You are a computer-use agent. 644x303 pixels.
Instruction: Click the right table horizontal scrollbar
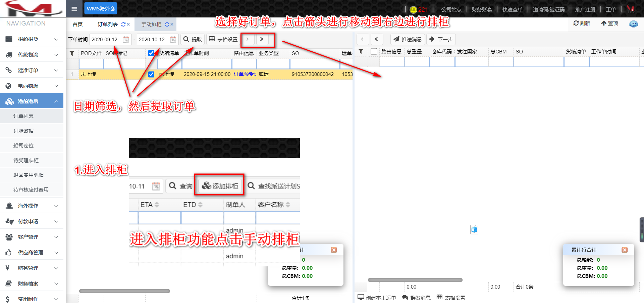(415, 280)
